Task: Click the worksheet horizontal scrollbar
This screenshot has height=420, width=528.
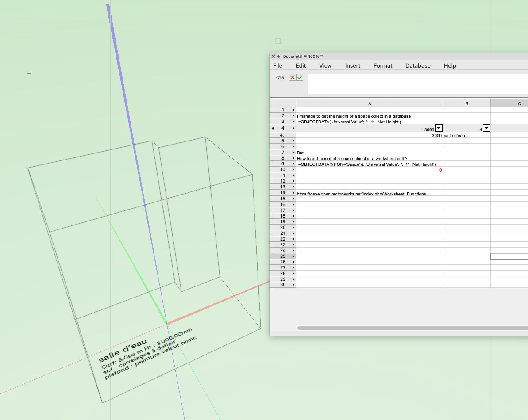Action: [x=412, y=328]
